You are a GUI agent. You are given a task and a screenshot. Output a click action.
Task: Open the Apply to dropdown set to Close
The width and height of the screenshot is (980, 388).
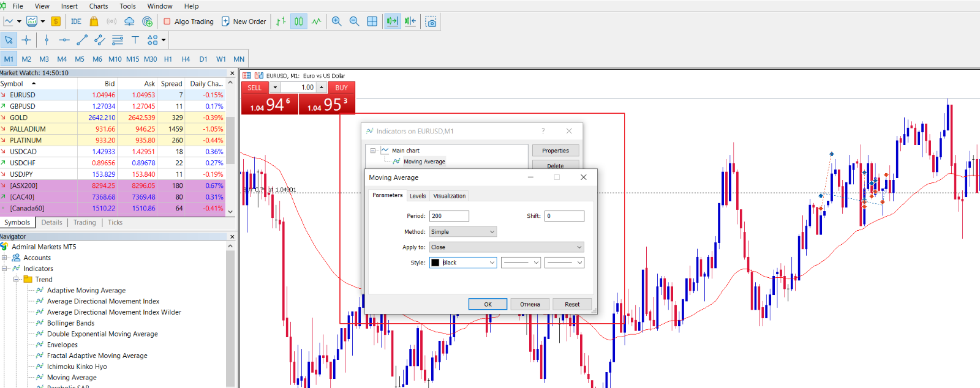tap(507, 247)
